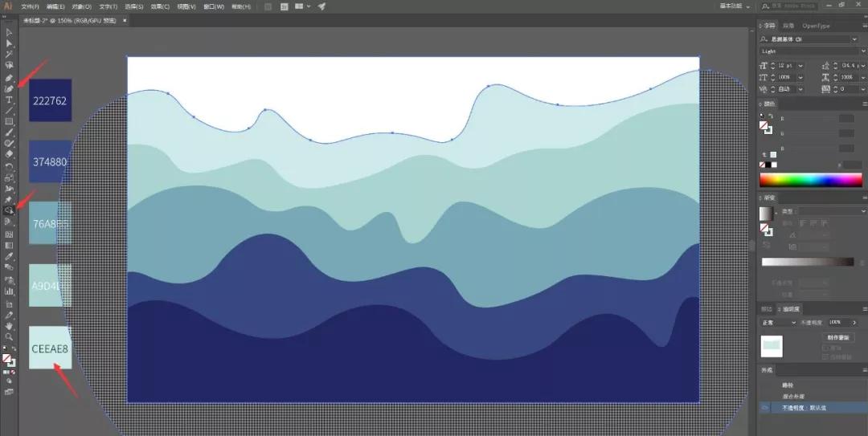Screen dimensions: 868x436
Task: Toggle visibility eye of opacity appearance row
Action: (765, 408)
